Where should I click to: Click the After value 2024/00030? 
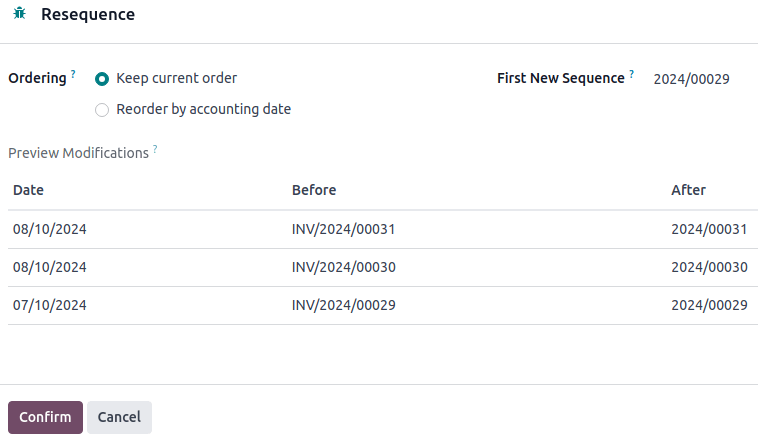coord(709,267)
